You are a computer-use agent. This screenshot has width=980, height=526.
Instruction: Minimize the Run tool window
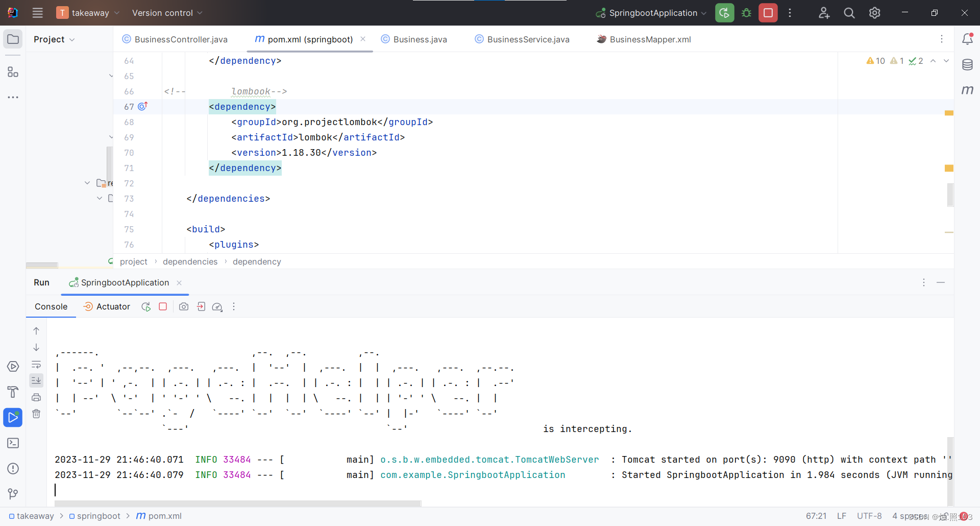[941, 282]
